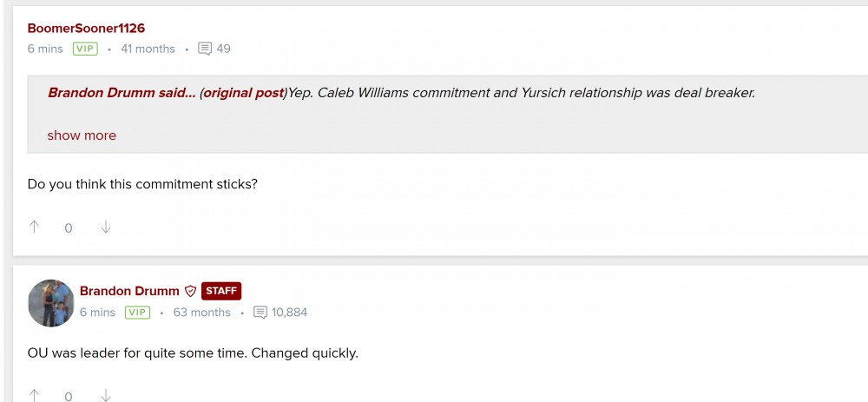Upvote Brandon Drumm's reply
The width and height of the screenshot is (868, 402).
tap(35, 395)
